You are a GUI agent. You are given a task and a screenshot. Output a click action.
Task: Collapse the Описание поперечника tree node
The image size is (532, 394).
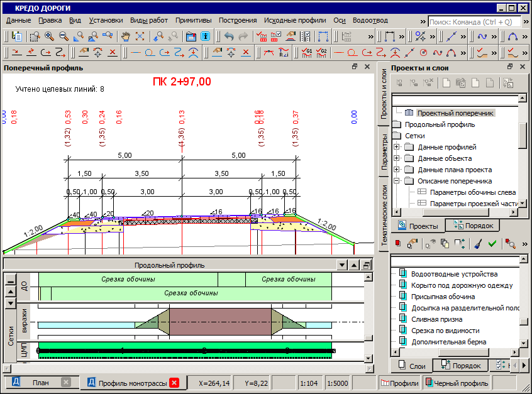pos(396,181)
